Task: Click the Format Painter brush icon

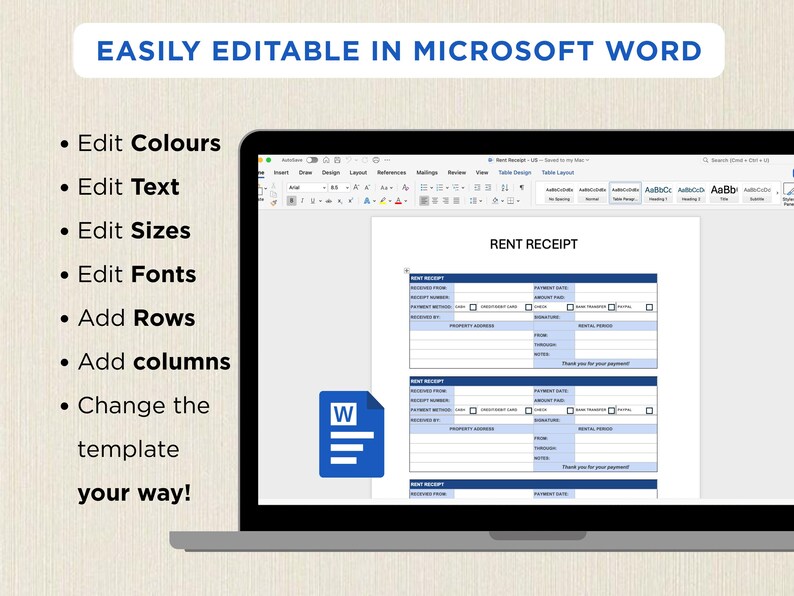Action: point(274,203)
